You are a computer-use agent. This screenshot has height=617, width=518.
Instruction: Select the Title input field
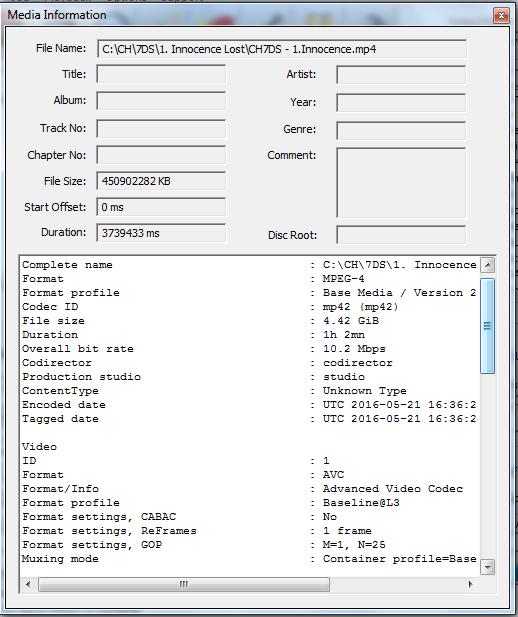pyautogui.click(x=161, y=74)
